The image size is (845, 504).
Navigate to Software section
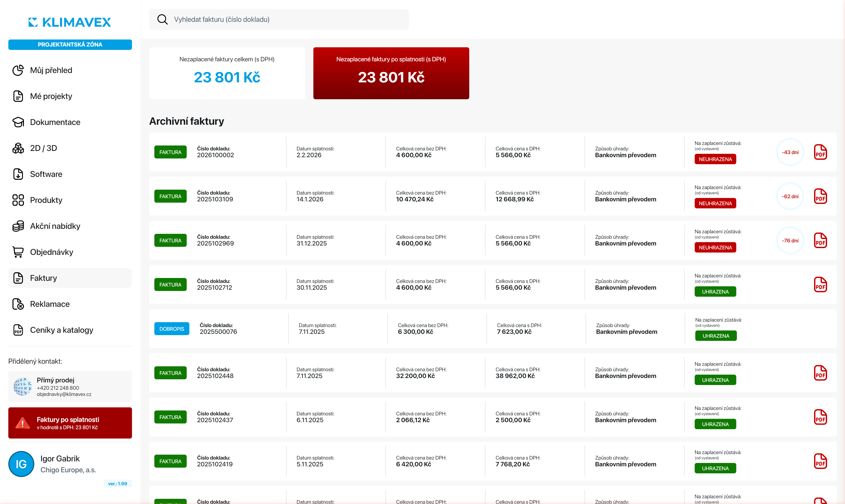point(70,174)
